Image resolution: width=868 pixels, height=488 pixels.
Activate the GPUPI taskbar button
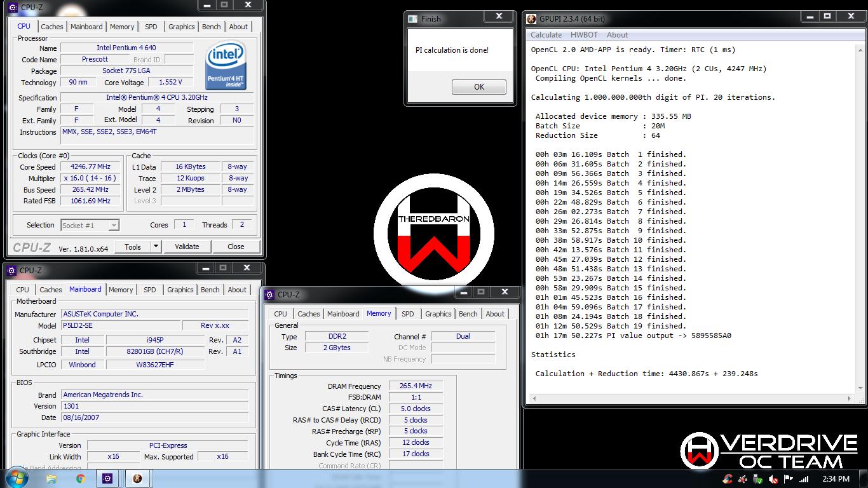(137, 478)
